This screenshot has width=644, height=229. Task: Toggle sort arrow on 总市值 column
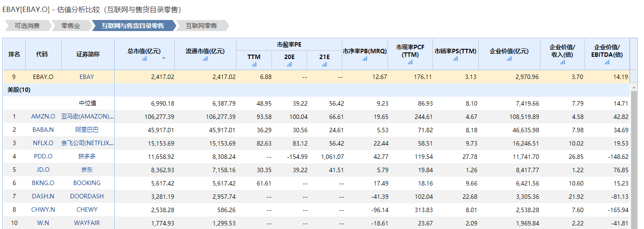point(164,59)
